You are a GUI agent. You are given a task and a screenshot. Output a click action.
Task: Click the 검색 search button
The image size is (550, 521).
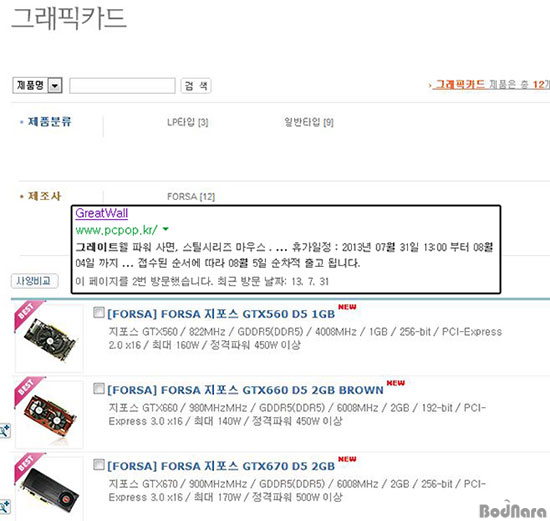(x=196, y=86)
